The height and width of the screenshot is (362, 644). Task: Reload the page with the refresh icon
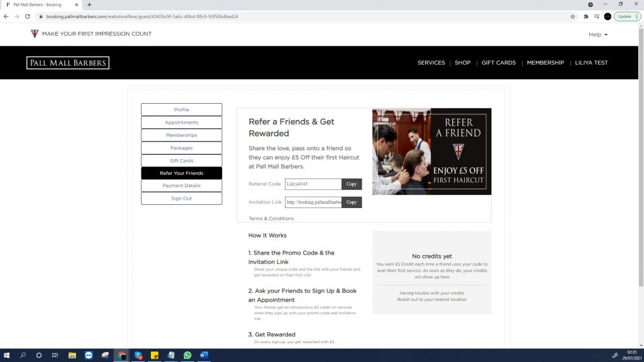pyautogui.click(x=28, y=16)
